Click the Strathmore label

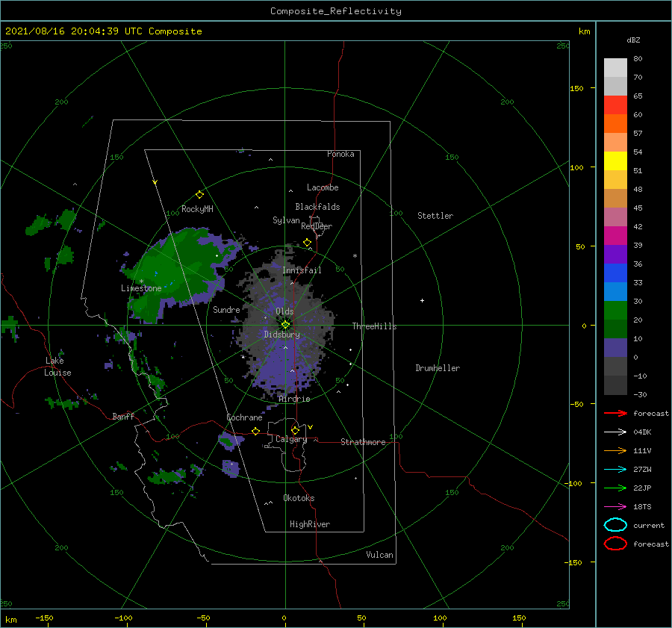click(x=363, y=442)
